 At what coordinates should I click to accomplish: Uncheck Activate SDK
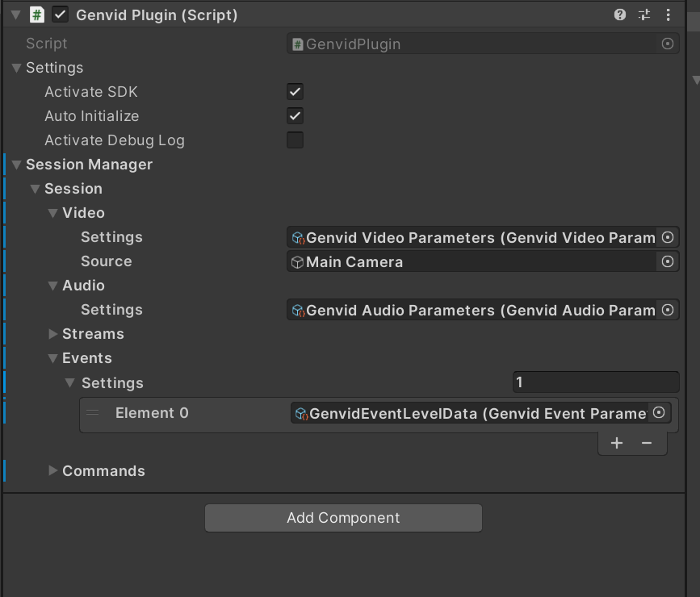(295, 91)
